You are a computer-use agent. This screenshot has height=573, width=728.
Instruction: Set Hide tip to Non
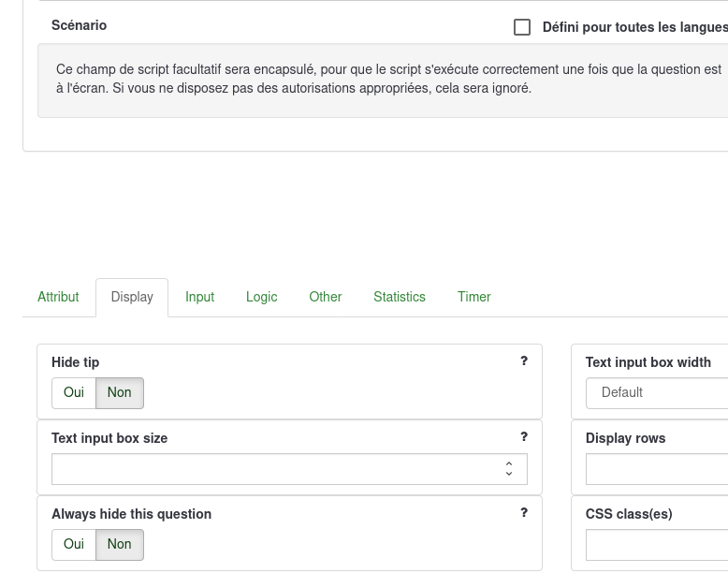coord(120,393)
